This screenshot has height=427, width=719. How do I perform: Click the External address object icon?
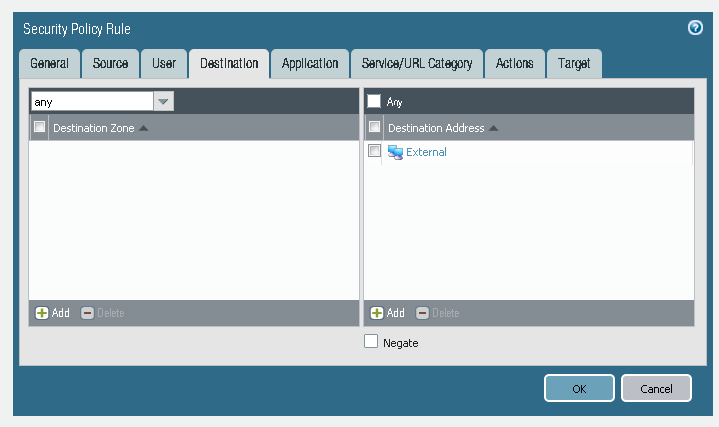tap(395, 152)
